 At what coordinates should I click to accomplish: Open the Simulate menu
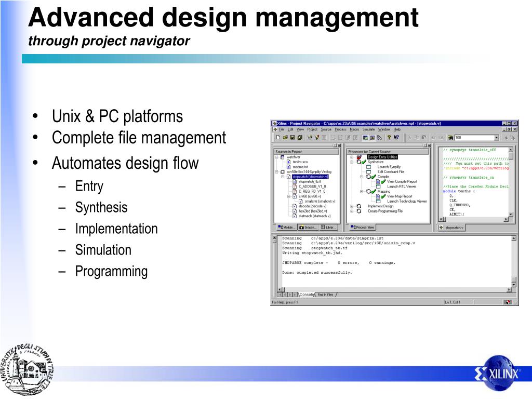[368, 129]
